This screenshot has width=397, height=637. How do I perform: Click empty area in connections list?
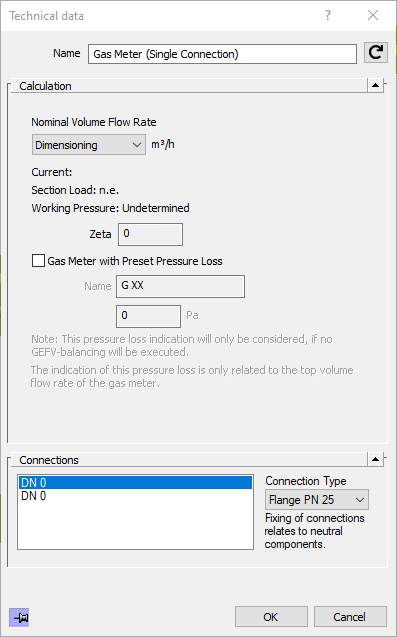135,525
